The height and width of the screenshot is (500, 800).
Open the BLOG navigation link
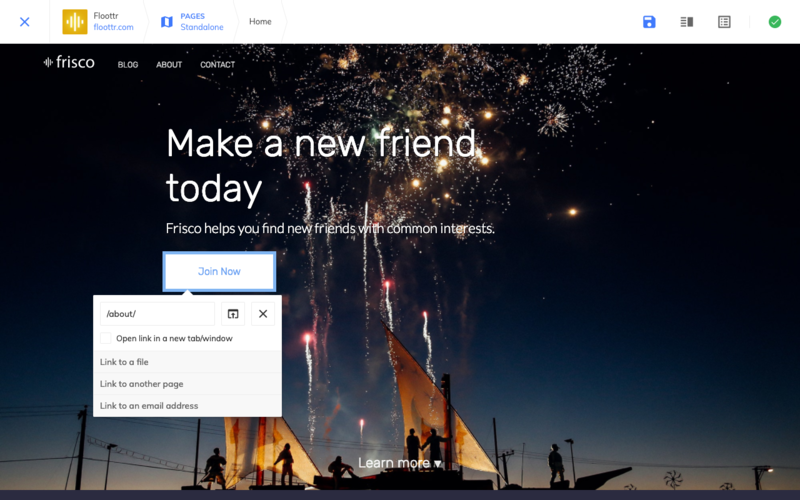128,65
